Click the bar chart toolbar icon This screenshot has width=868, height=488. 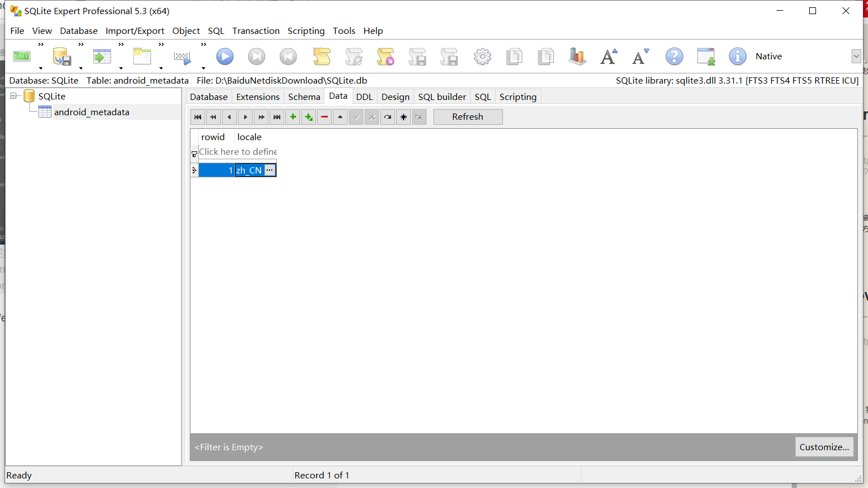tap(577, 56)
